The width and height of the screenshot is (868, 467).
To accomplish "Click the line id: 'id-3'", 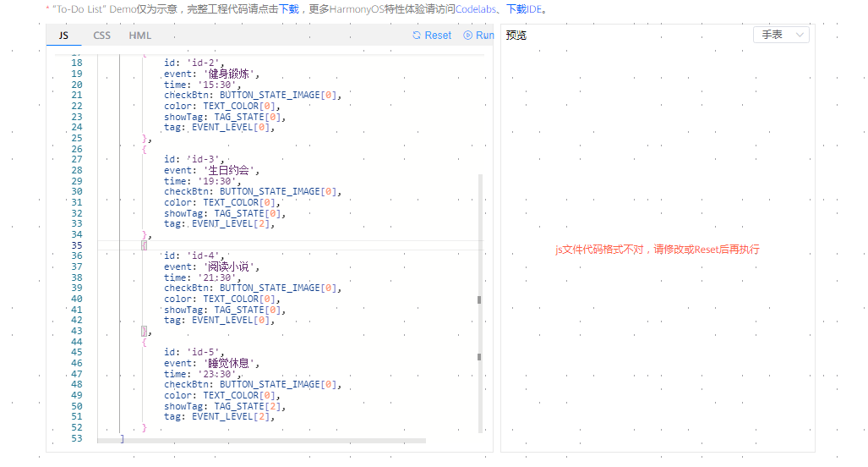I will 194,160.
